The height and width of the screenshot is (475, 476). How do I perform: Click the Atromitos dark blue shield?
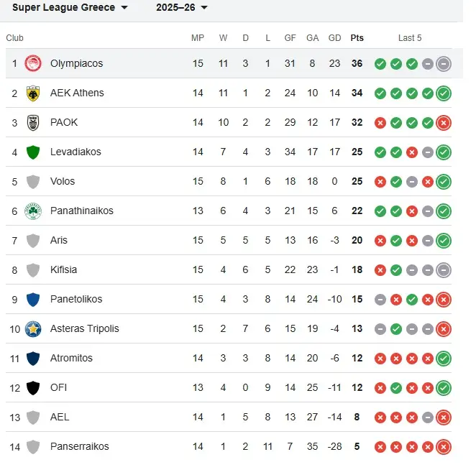33,358
